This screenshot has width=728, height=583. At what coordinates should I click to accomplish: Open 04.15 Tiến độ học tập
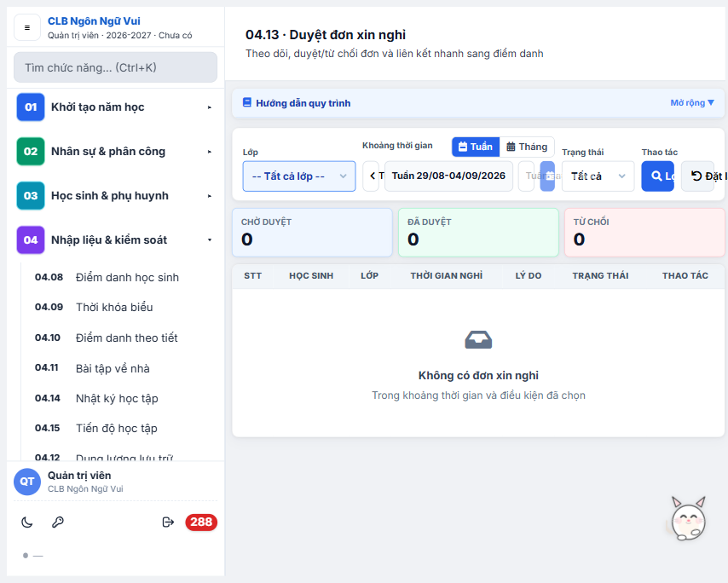click(120, 428)
